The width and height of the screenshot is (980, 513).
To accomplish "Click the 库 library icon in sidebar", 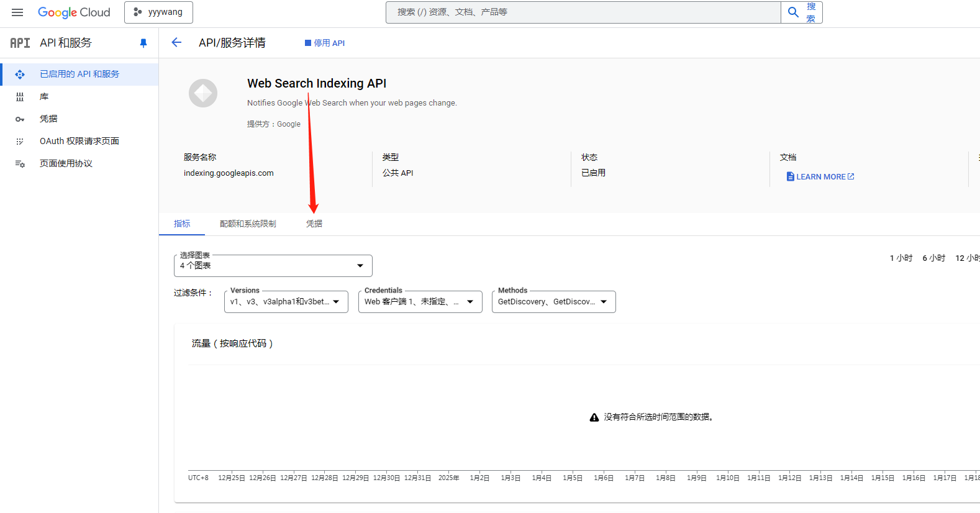I will click(x=20, y=97).
